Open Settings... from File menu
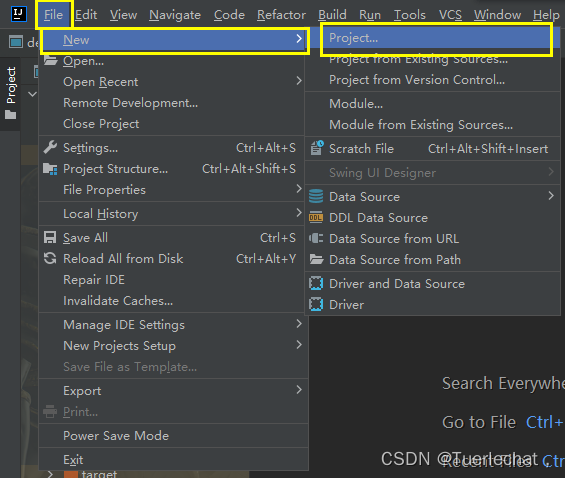Screen dimensions: 565x478 click(x=172, y=148)
